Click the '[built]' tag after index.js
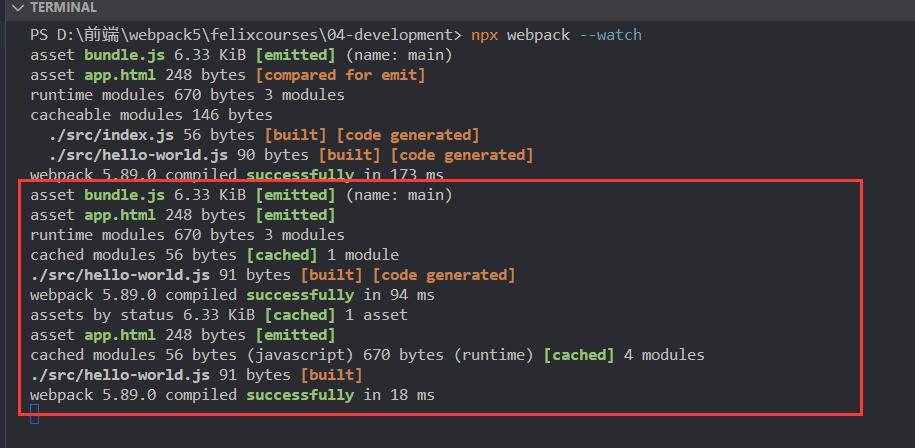Image resolution: width=915 pixels, height=448 pixels. 295,135
